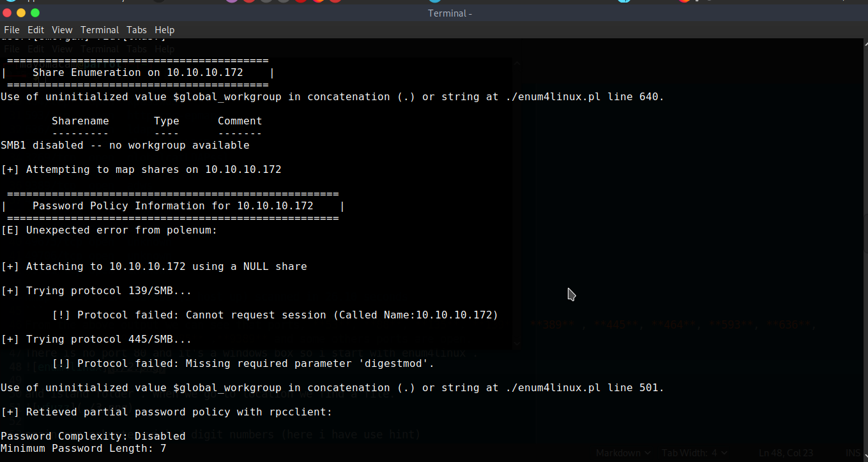Open the Edit menu

pyautogui.click(x=35, y=29)
